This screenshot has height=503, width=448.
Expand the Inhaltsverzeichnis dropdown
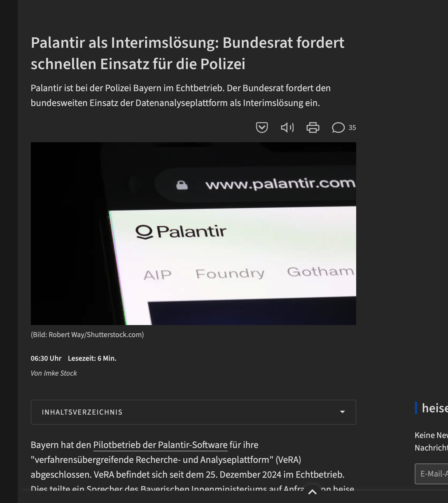pos(193,412)
